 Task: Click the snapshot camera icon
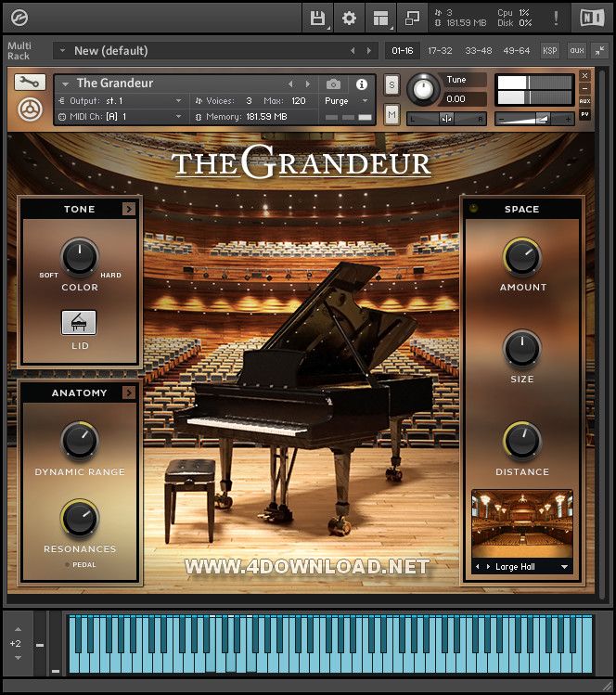point(333,84)
